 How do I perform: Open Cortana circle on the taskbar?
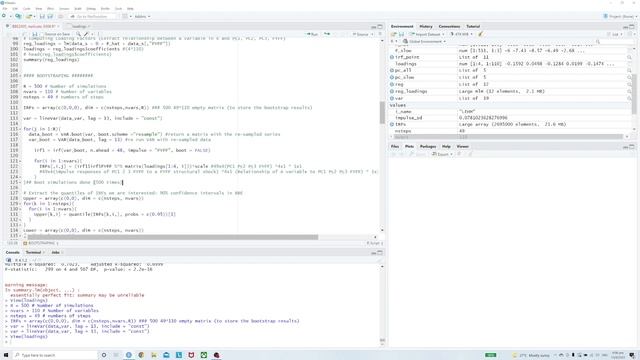[104, 355]
